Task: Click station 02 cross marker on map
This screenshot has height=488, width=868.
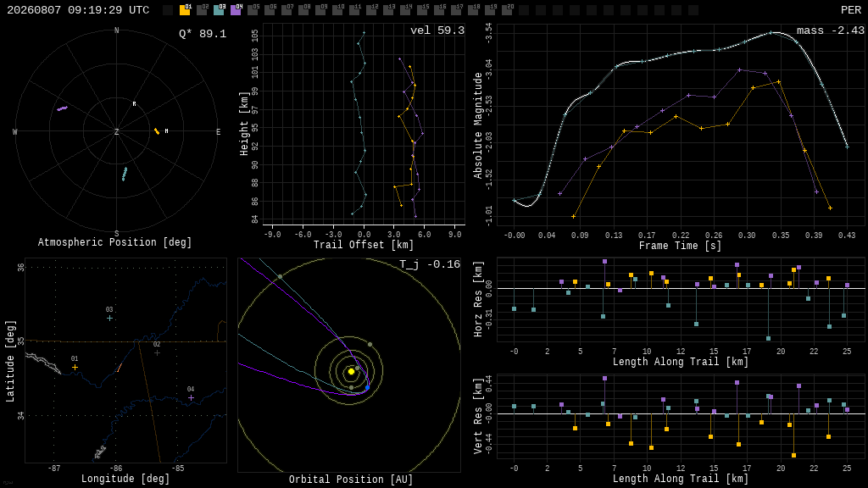Action: point(157,352)
